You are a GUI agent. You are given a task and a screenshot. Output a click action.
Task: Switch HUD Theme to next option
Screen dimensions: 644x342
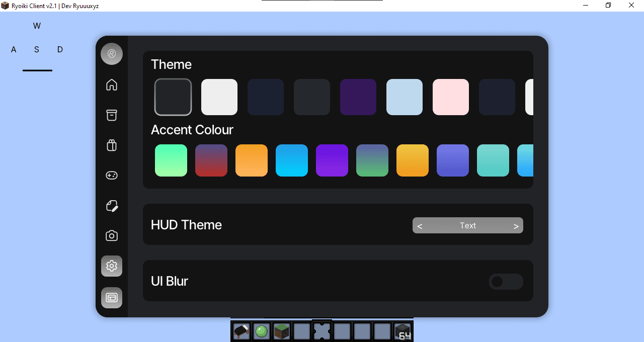coord(516,226)
